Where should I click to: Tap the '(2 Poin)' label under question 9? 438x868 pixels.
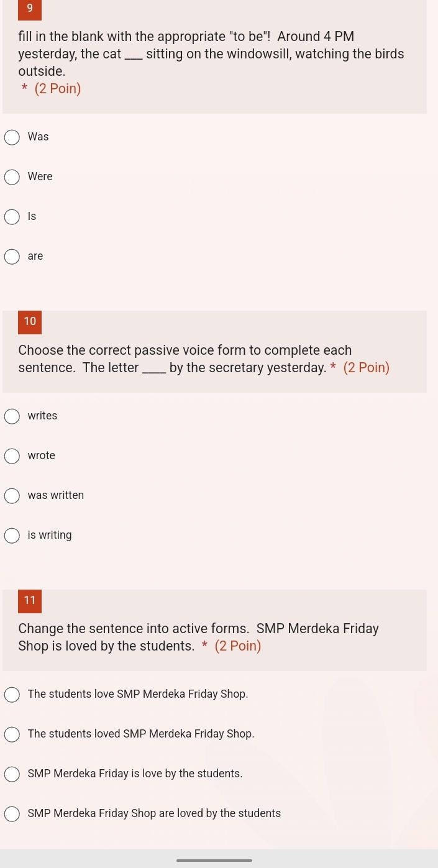coord(58,89)
